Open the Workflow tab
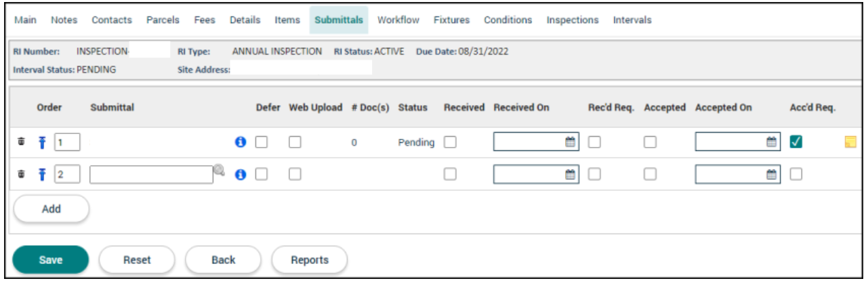The image size is (868, 283). point(398,20)
